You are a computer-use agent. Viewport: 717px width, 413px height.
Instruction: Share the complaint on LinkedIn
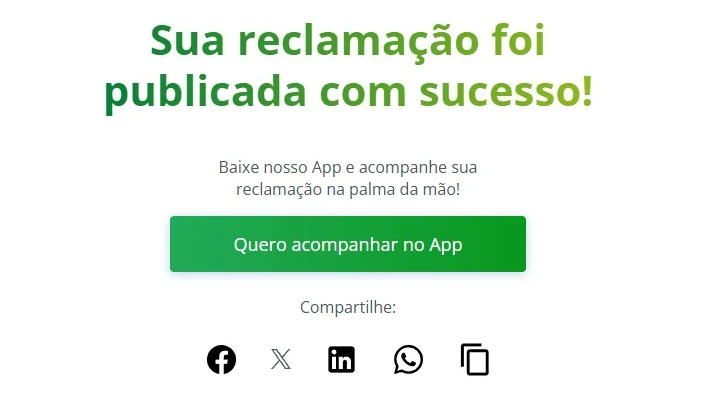coord(342,359)
